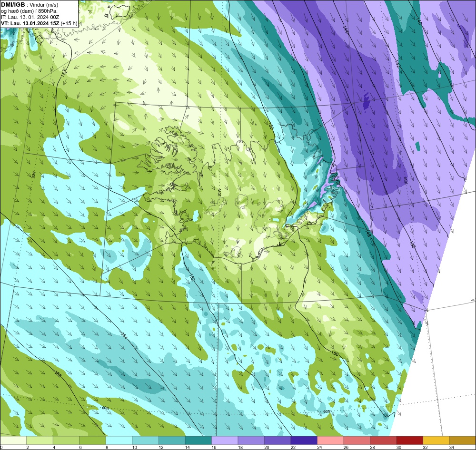
Task: Pick the 28–30 m/s red legend swatch
Action: click(x=383, y=440)
